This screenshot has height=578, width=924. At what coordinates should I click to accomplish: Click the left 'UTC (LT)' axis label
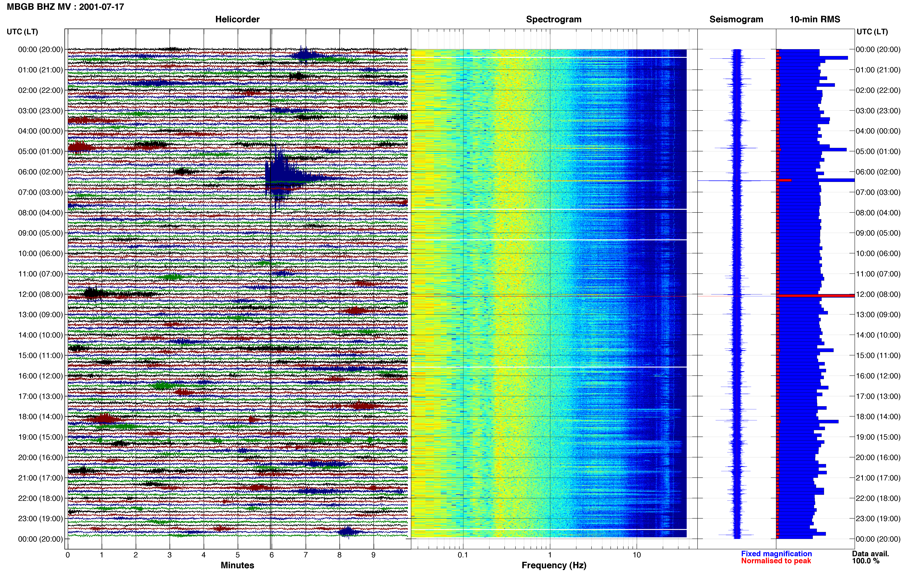click(22, 32)
